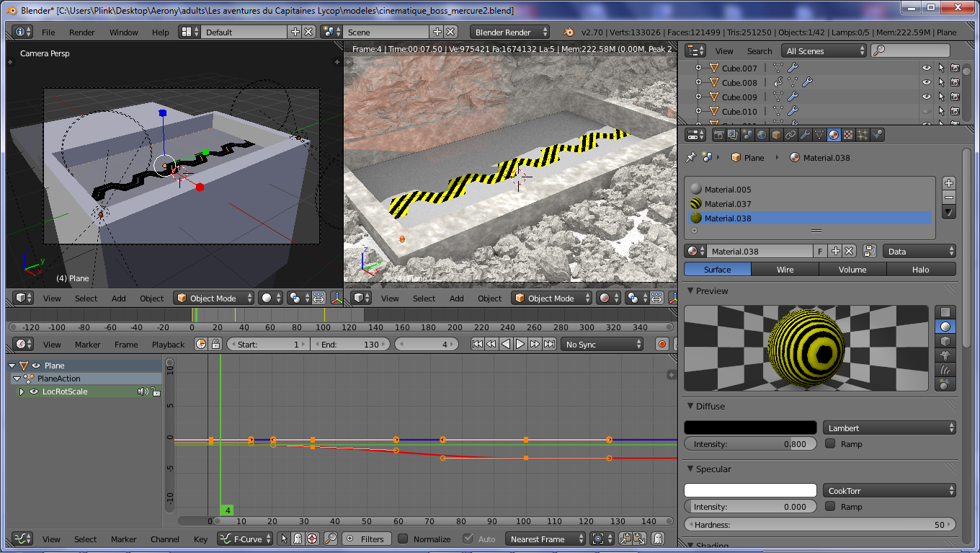Open the Blender Render engine dropdown
Image resolution: width=980 pixels, height=553 pixels.
[x=509, y=32]
